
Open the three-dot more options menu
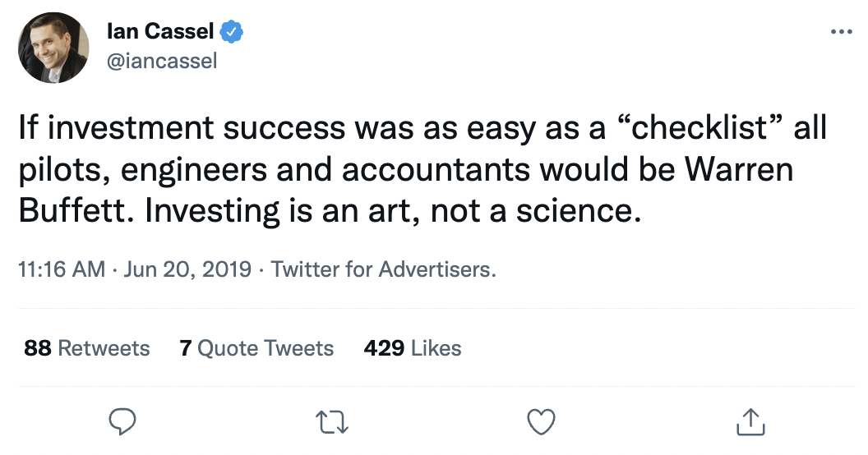(x=842, y=33)
